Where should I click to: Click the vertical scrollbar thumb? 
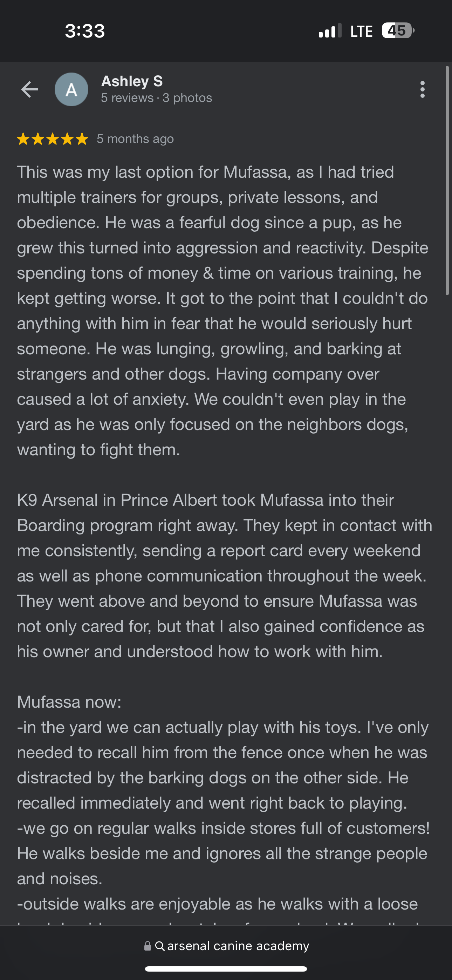click(x=447, y=181)
